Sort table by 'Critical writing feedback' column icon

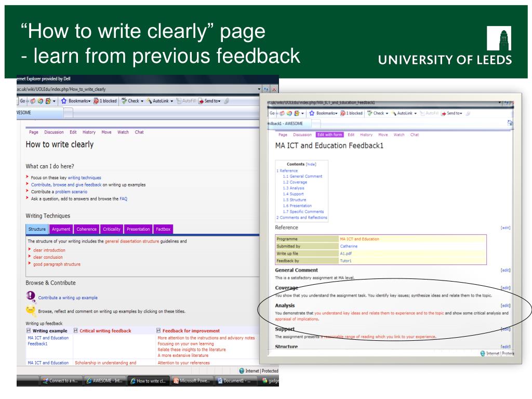tap(76, 330)
